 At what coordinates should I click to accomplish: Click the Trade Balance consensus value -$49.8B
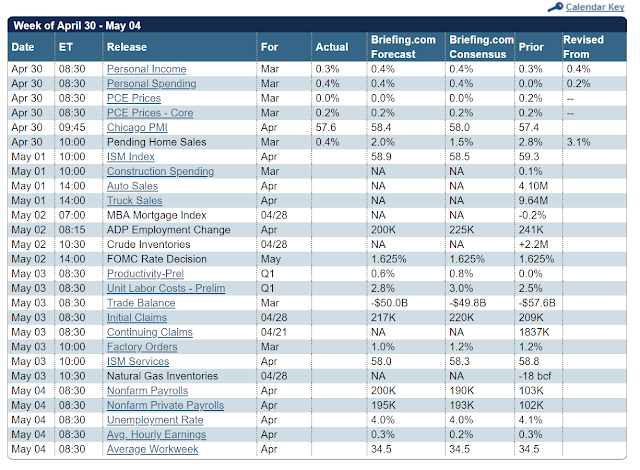tap(468, 303)
